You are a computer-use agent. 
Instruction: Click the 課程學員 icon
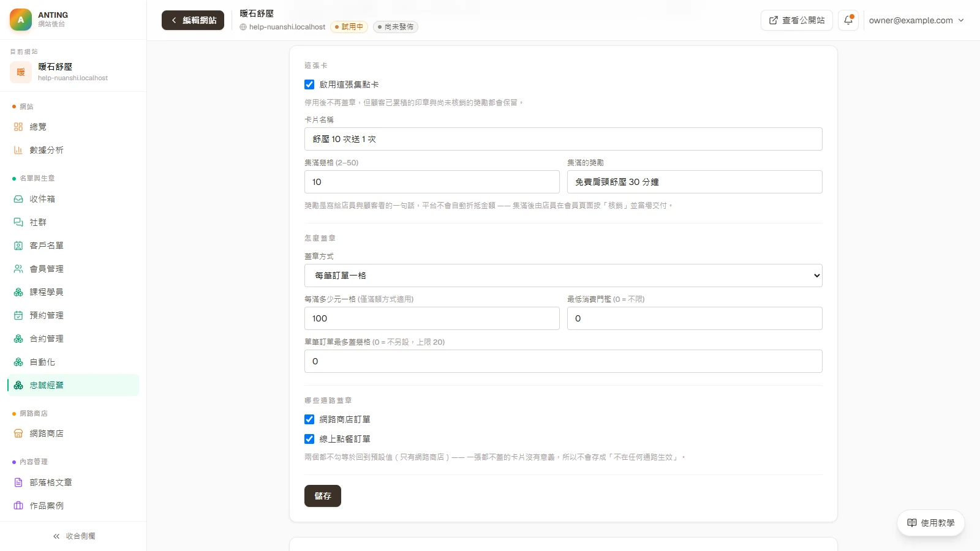[x=18, y=292]
